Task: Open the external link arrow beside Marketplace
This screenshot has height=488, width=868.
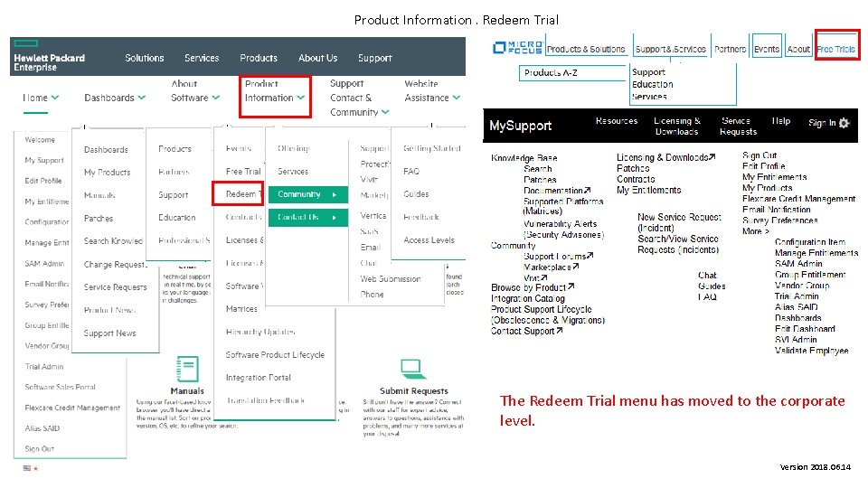Action: [x=576, y=267]
